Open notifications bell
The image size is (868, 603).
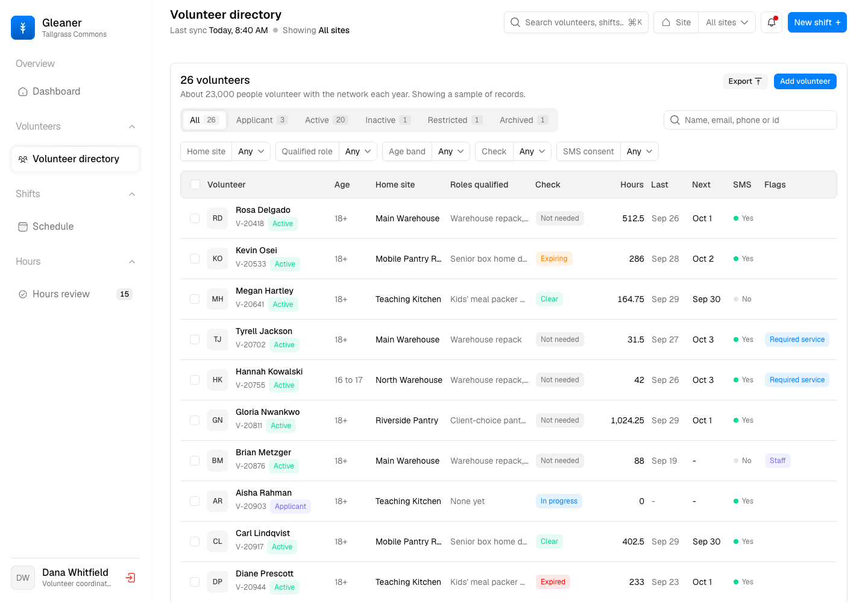772,22
